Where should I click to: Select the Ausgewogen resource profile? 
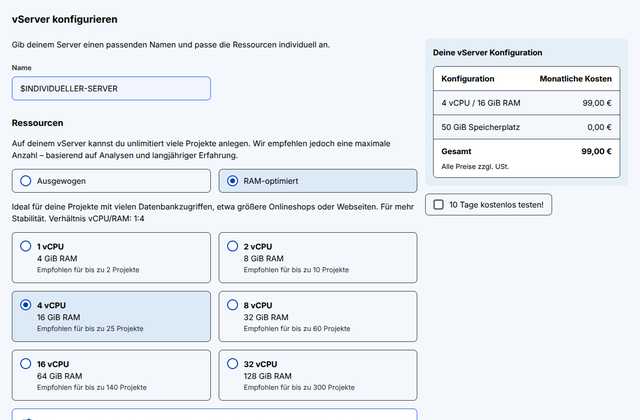(111, 181)
